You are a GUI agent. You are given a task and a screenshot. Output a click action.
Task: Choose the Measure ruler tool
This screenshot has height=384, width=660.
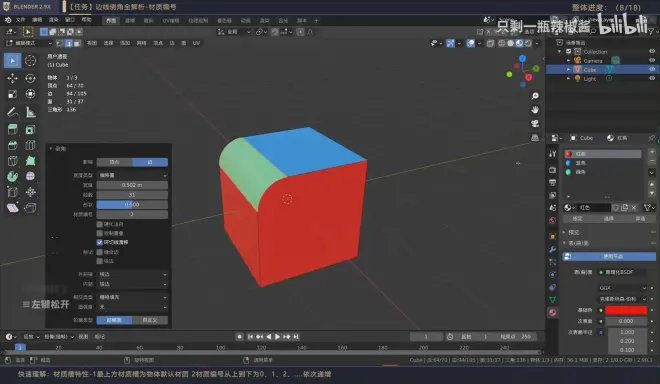30,112
